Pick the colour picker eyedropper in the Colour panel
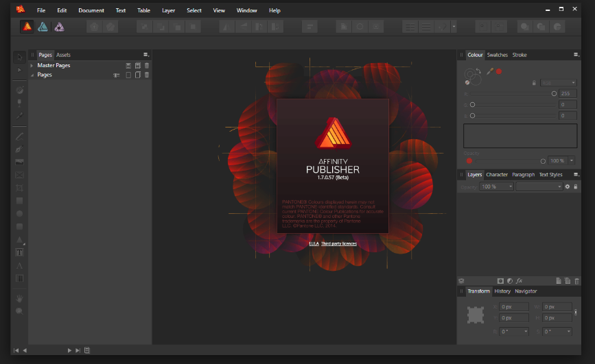595x364 pixels. click(x=490, y=71)
